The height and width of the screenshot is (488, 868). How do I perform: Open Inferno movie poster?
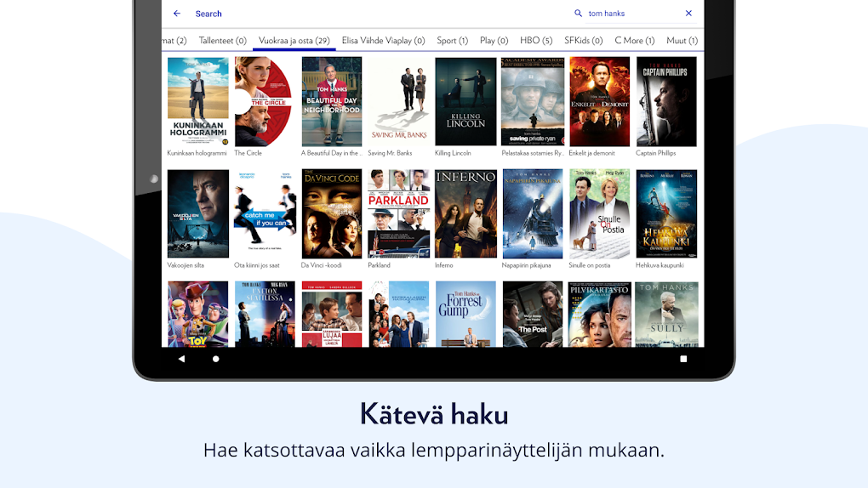click(x=465, y=213)
